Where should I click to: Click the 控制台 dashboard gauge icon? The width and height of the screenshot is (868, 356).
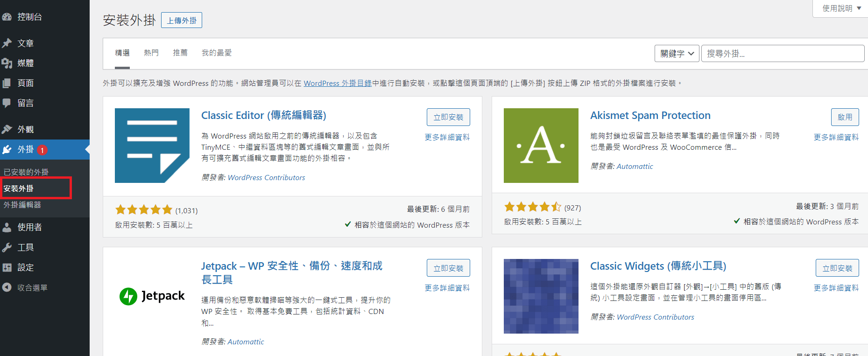tap(7, 17)
